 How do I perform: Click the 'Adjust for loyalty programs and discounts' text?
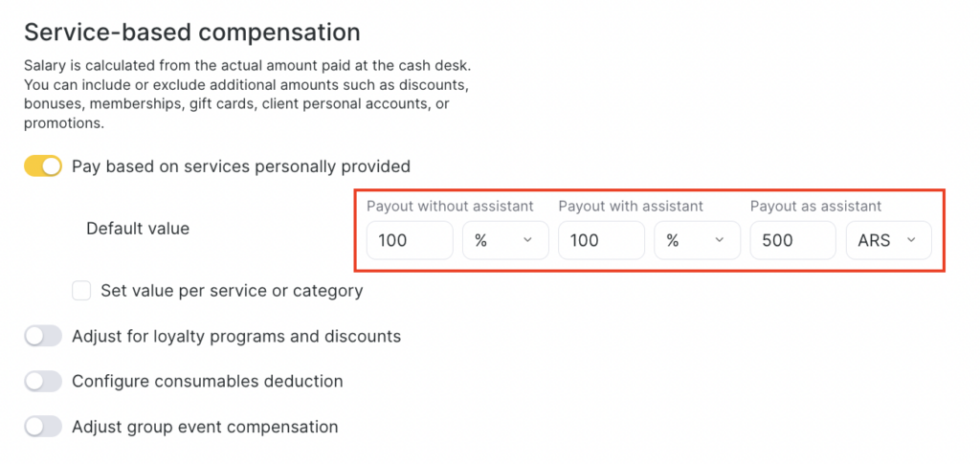coord(236,337)
